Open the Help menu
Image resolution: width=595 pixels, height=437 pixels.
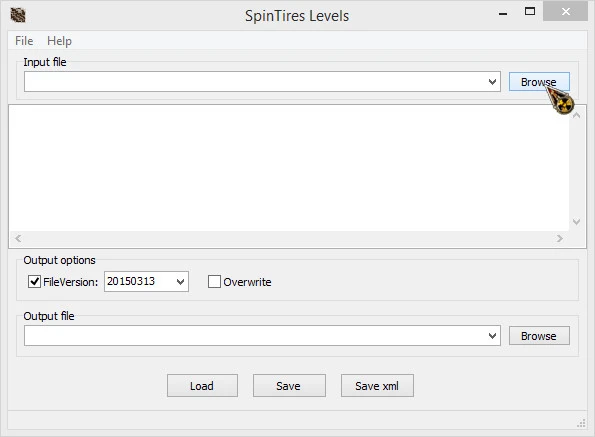[59, 41]
